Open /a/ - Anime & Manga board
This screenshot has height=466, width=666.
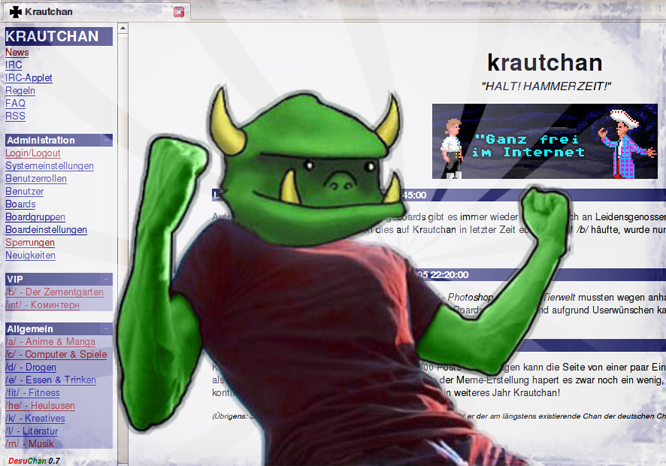[50, 342]
